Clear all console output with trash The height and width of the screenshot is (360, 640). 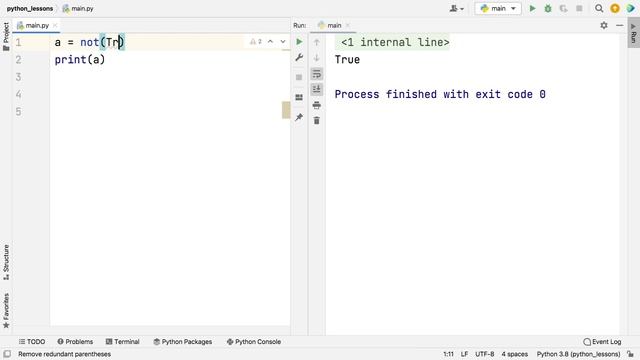(316, 120)
